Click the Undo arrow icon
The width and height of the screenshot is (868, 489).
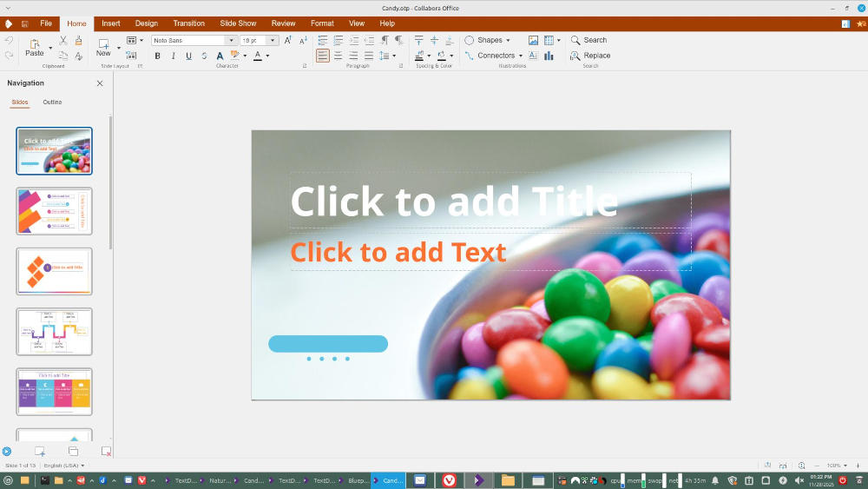pyautogui.click(x=9, y=41)
